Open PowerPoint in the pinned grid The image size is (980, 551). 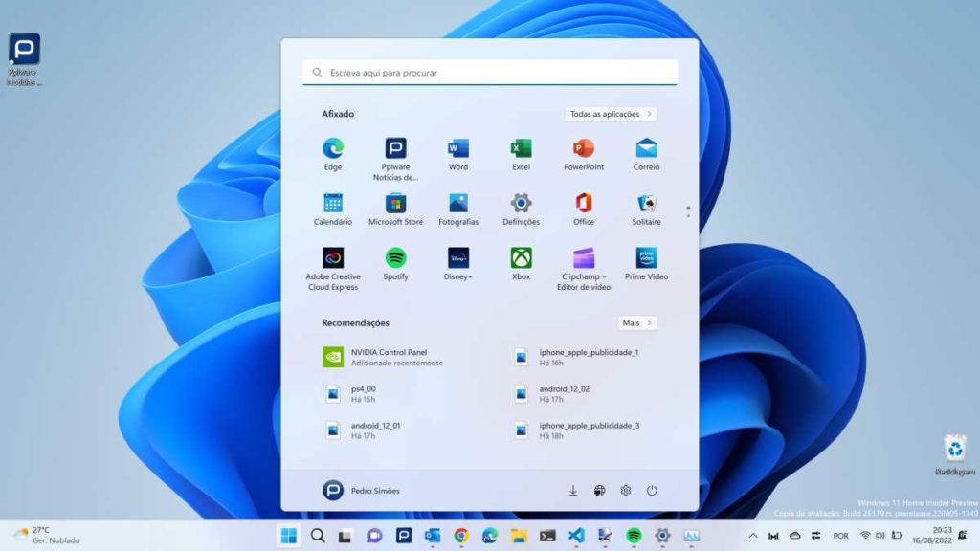click(584, 154)
